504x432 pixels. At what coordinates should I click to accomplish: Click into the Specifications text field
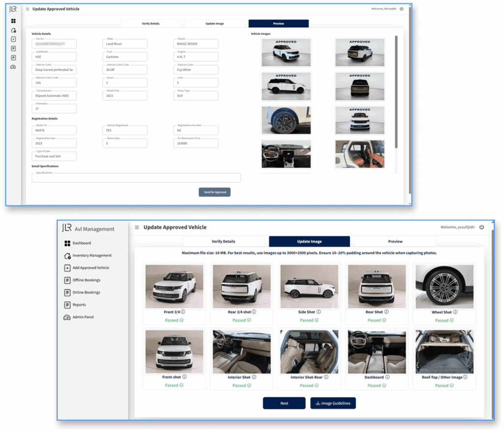point(136,178)
